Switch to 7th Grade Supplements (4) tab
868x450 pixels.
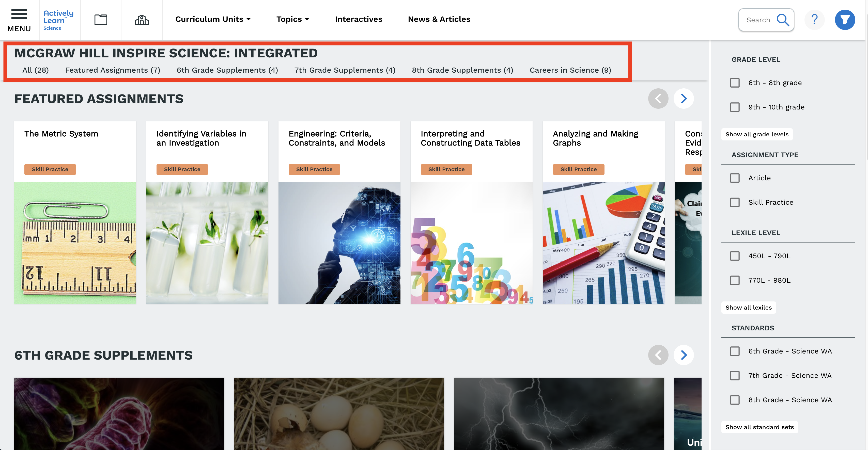click(345, 70)
